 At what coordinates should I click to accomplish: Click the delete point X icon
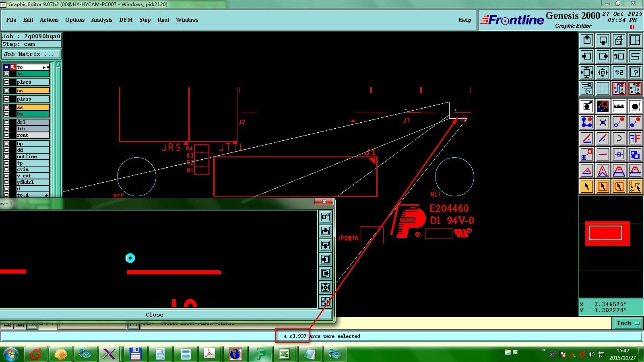(x=603, y=122)
